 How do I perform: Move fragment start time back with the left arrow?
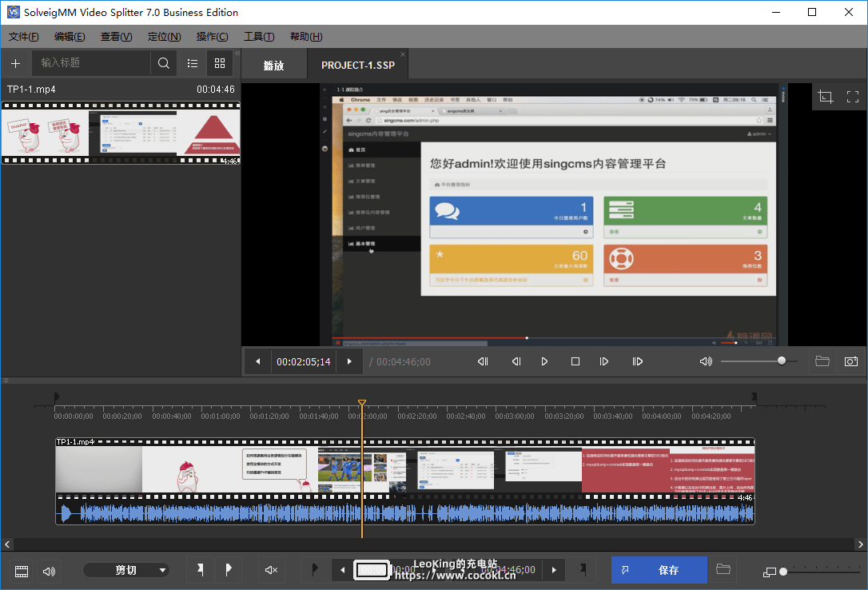click(x=343, y=570)
